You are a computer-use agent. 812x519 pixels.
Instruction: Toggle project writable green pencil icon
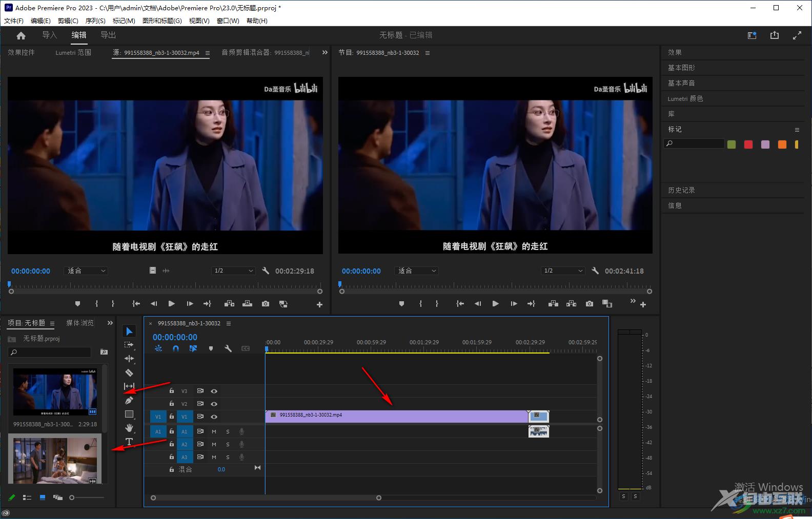(12, 497)
